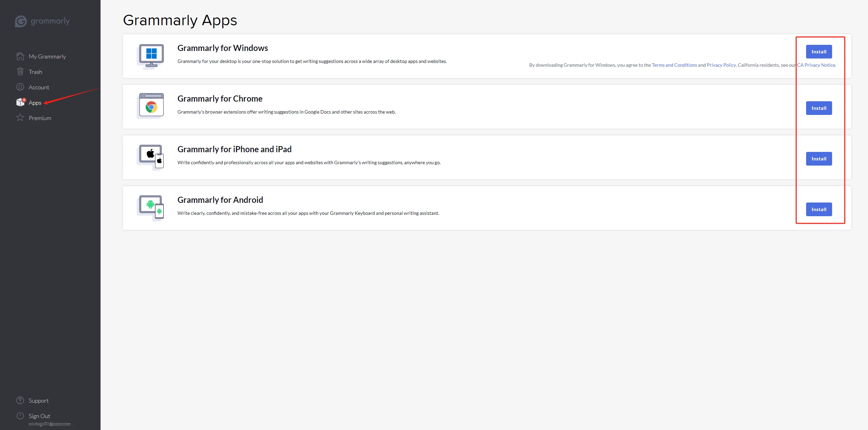
Task: Open My Grammarly from the sidebar
Action: point(47,56)
